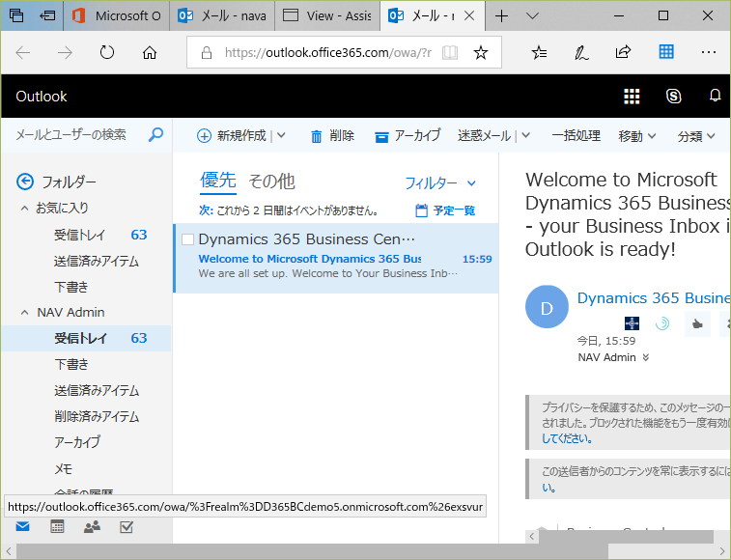Select the Focused (優先) tab
The width and height of the screenshot is (731, 560).
coord(218,181)
